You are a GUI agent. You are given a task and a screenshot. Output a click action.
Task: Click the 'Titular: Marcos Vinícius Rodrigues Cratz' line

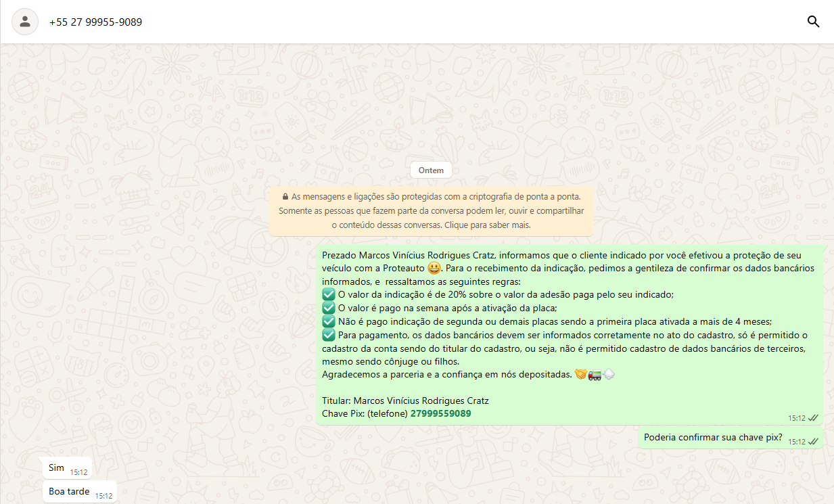405,400
